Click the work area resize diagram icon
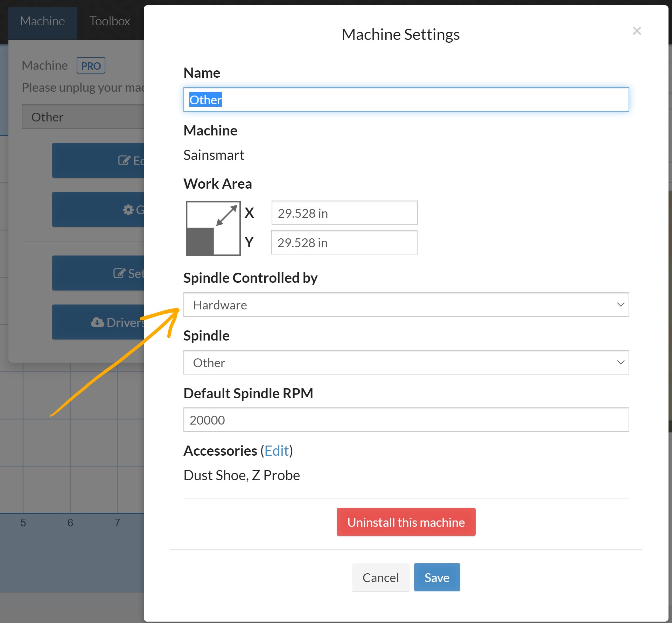 [x=213, y=228]
